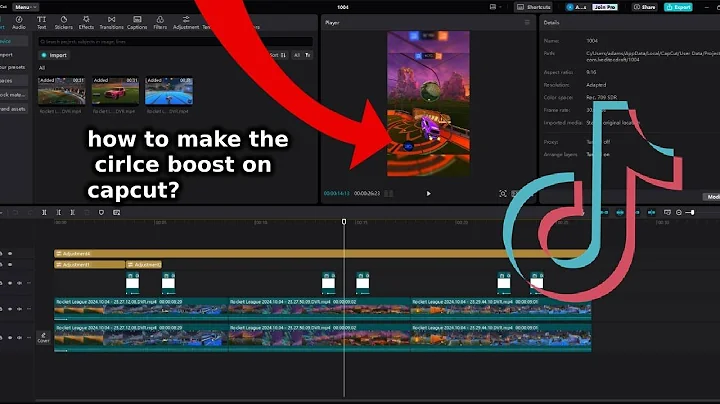
Task: Select first Rocket League media thumbnail
Action: tap(61, 91)
